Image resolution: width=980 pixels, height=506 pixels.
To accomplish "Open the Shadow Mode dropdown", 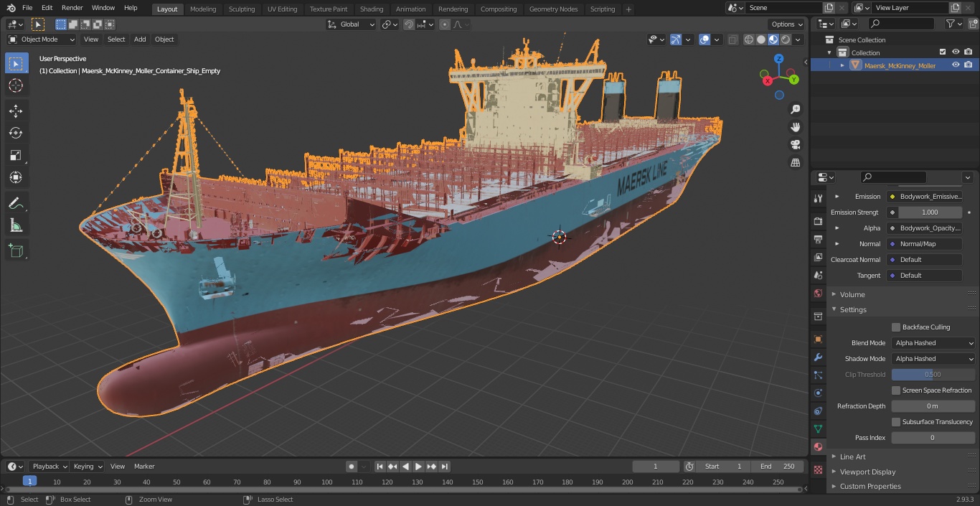I will pos(933,359).
